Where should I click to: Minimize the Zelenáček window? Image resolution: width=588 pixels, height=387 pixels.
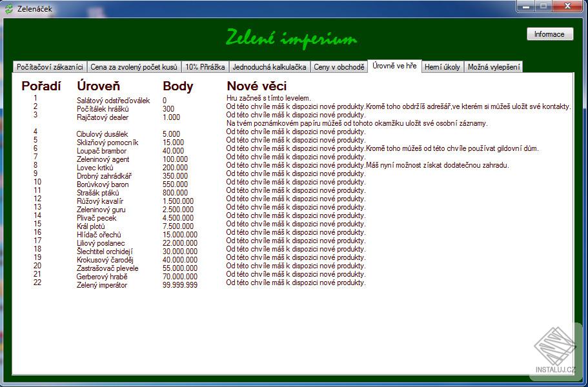[526, 6]
